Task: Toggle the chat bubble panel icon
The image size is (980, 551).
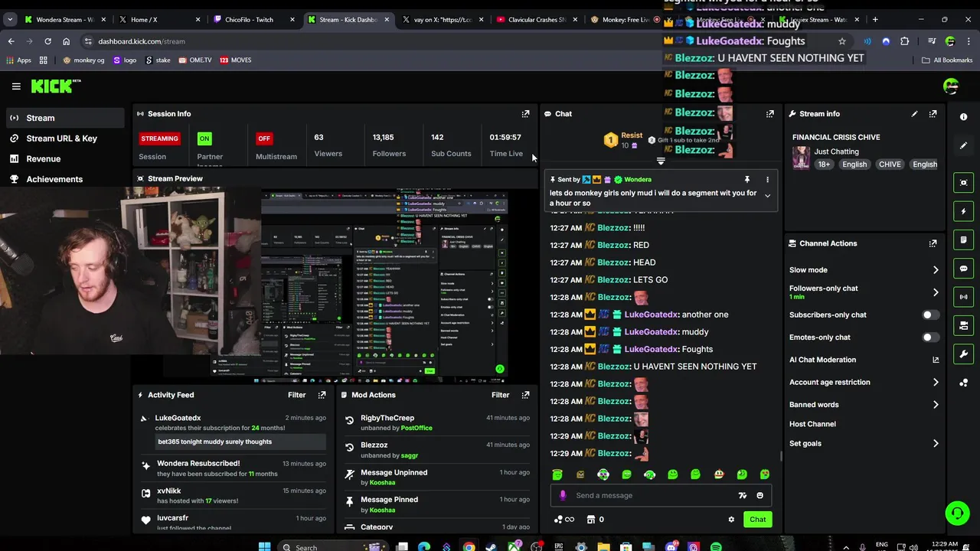Action: pyautogui.click(x=964, y=269)
